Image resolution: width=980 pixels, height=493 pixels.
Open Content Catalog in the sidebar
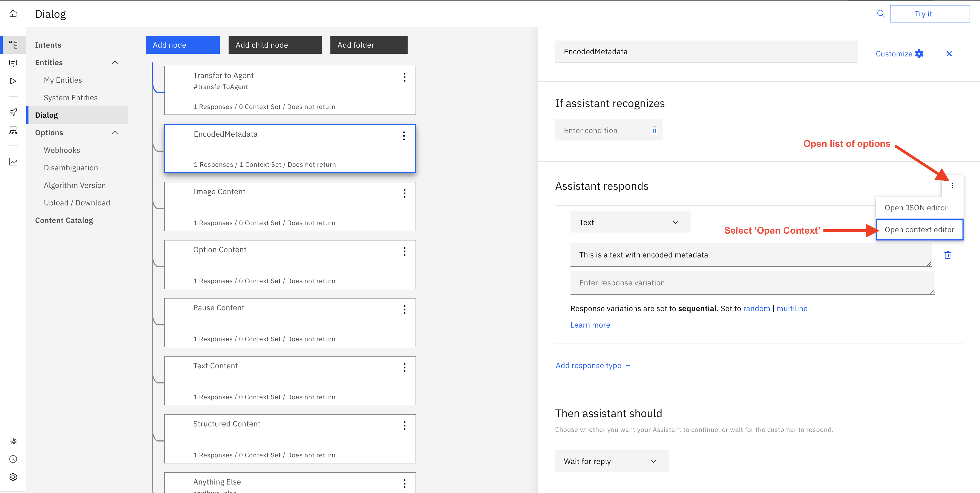click(x=64, y=220)
